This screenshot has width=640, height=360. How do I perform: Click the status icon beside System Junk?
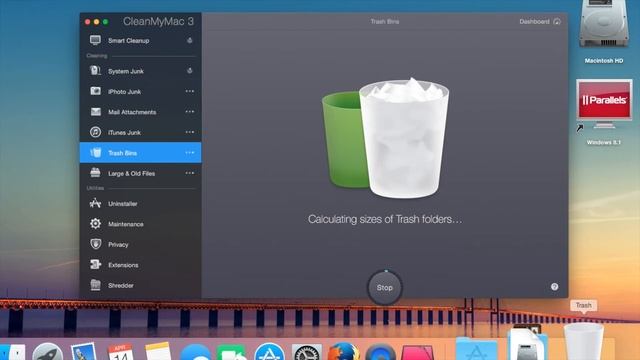tap(190, 71)
